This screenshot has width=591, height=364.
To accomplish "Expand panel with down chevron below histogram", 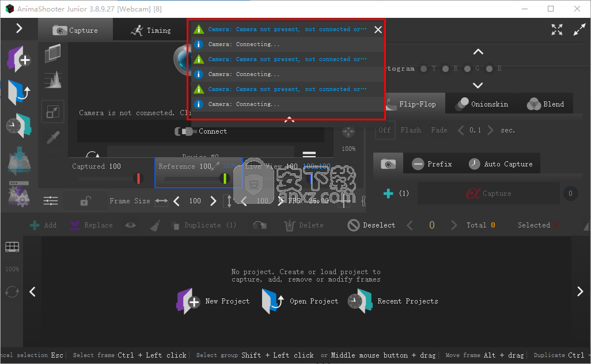I will tap(478, 86).
